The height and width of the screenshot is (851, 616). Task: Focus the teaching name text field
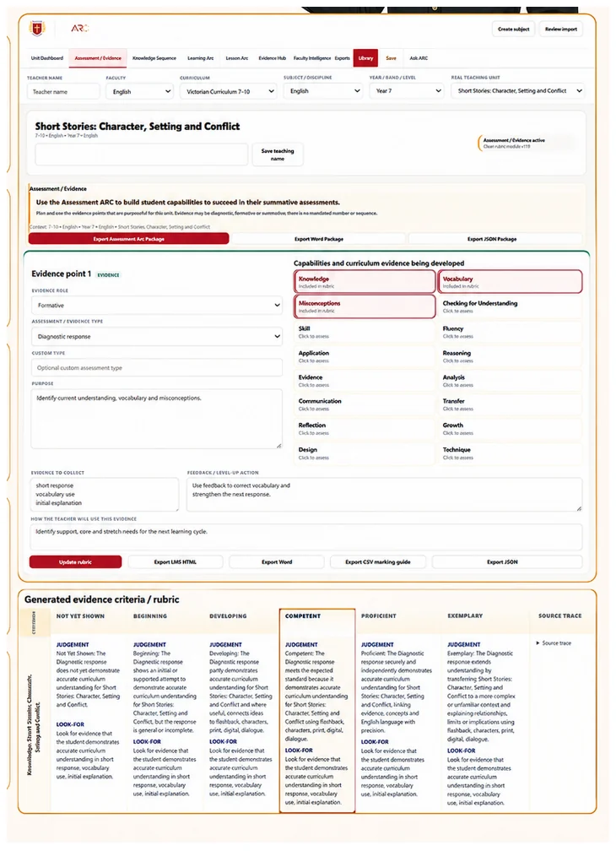142,154
